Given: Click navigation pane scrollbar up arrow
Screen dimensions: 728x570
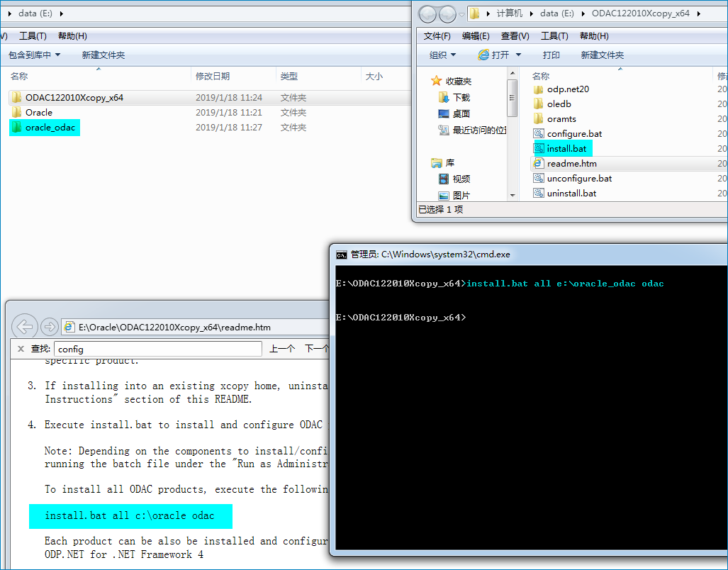Looking at the screenshot, I should tap(513, 73).
